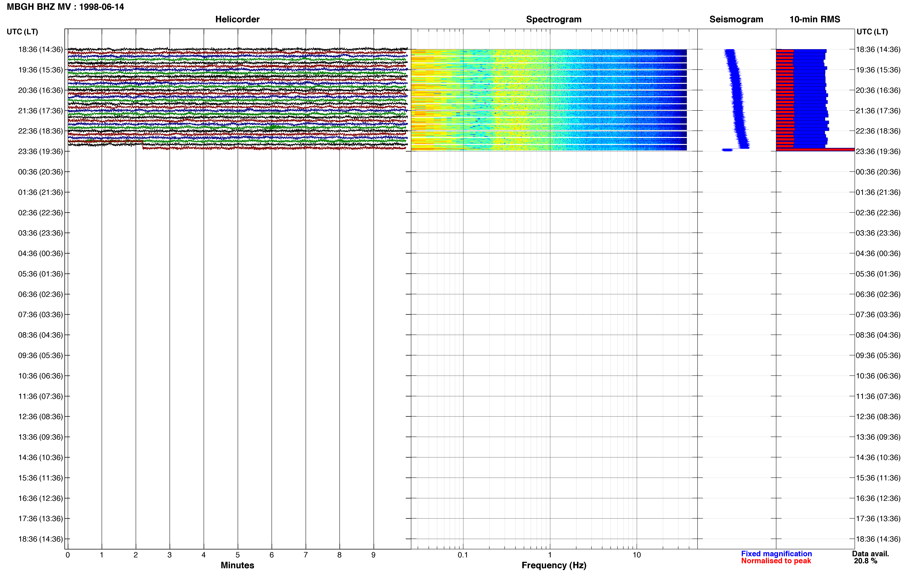Click right time label '02:36 (22:36)'

(x=878, y=212)
